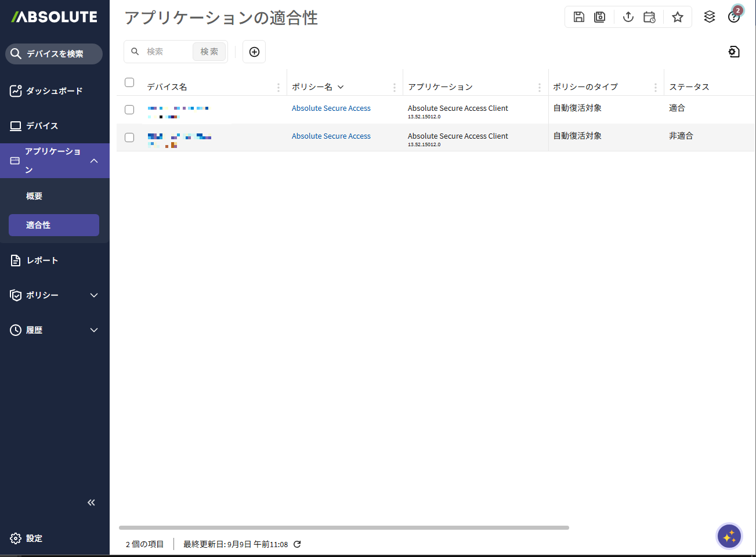Image resolution: width=756 pixels, height=557 pixels.
Task: Expand the 履歴 sidebar menu
Action: coord(94,330)
